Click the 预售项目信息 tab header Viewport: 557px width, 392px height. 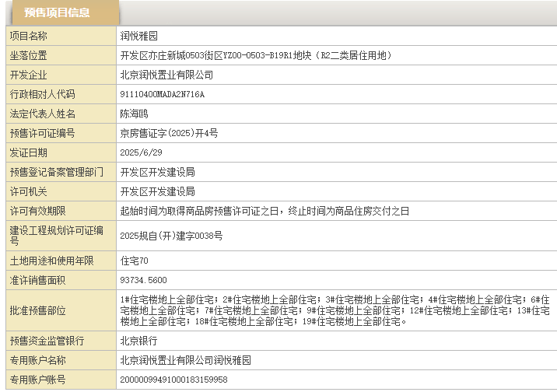(x=61, y=13)
